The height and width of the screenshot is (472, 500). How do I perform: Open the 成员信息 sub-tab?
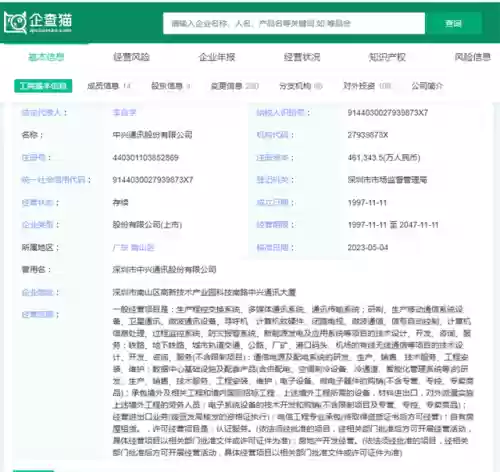tap(109, 86)
